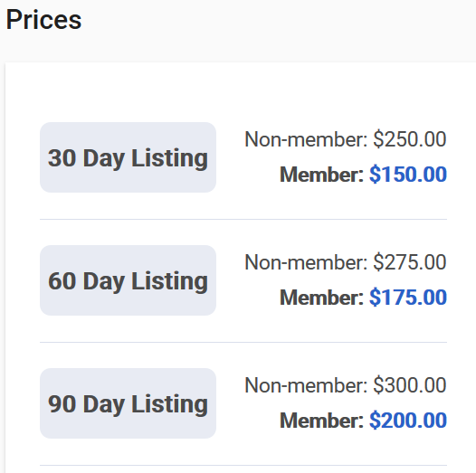This screenshot has width=476, height=473.
Task: Click the Non-member label in 90 Day row
Action: [306, 385]
